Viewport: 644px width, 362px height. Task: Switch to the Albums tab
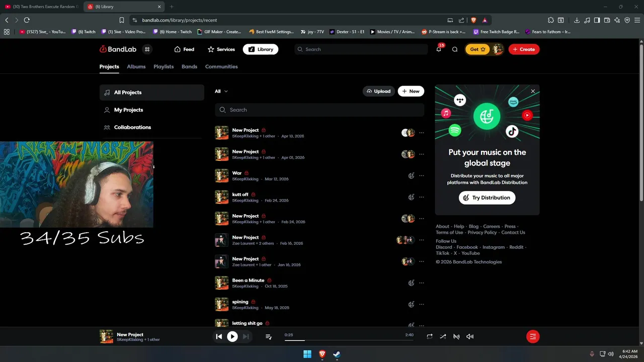pos(136,66)
